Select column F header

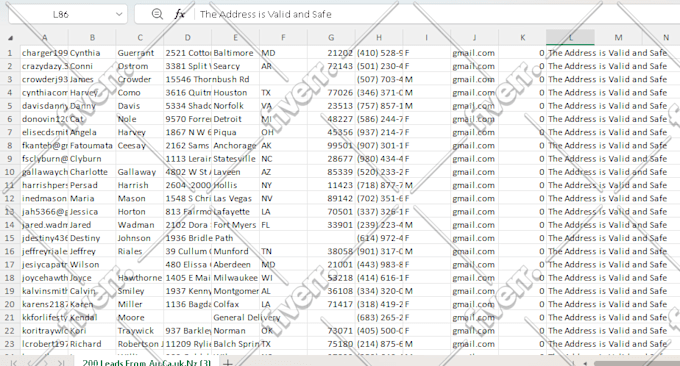283,38
